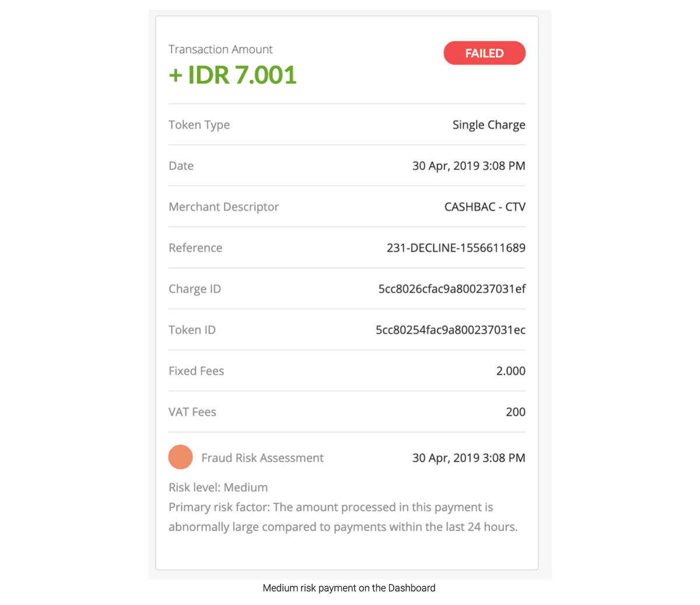
Task: Click the Charge ID value 5cc8026cfac9a800237031ef
Action: [452, 289]
